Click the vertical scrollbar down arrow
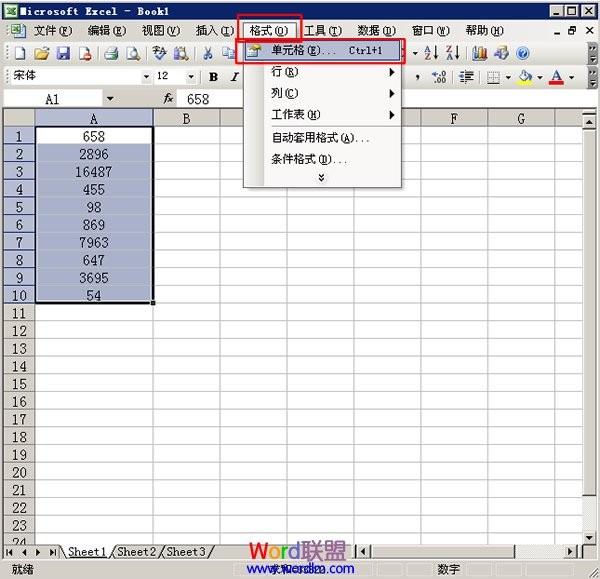600x579 pixels. (x=589, y=538)
